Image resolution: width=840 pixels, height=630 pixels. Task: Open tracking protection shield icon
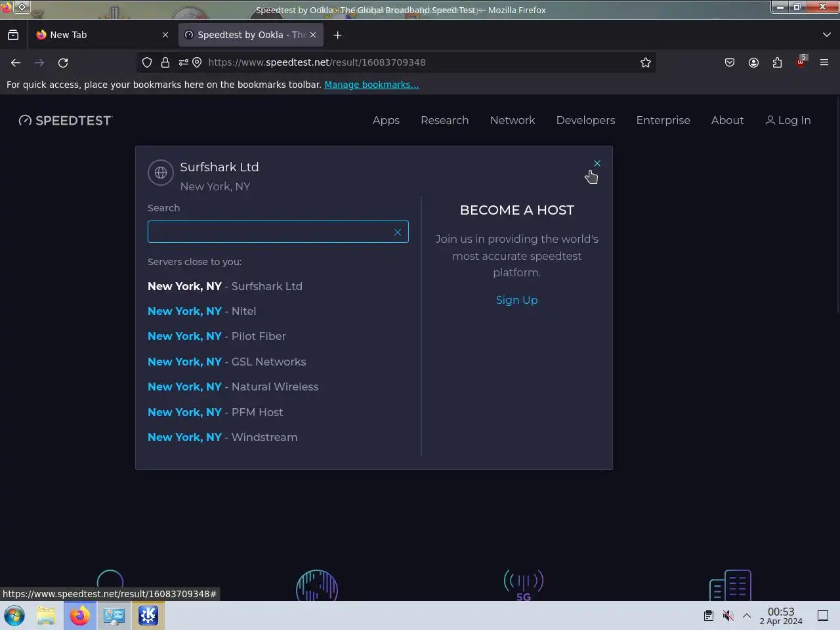[x=147, y=62]
